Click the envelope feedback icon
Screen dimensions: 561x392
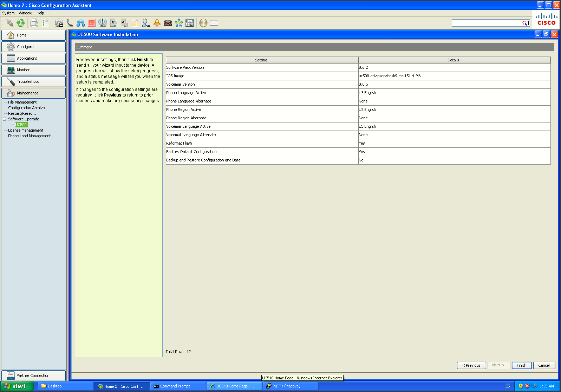pos(214,23)
